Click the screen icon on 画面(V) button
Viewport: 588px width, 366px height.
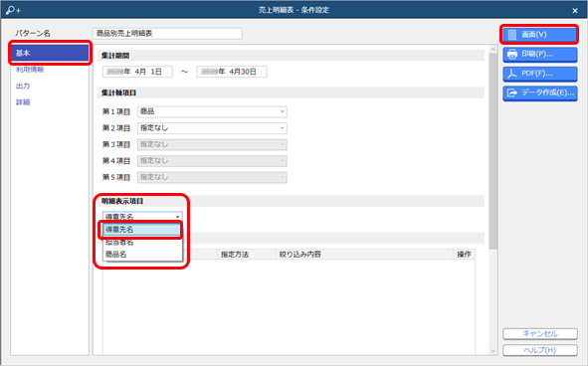(x=511, y=35)
